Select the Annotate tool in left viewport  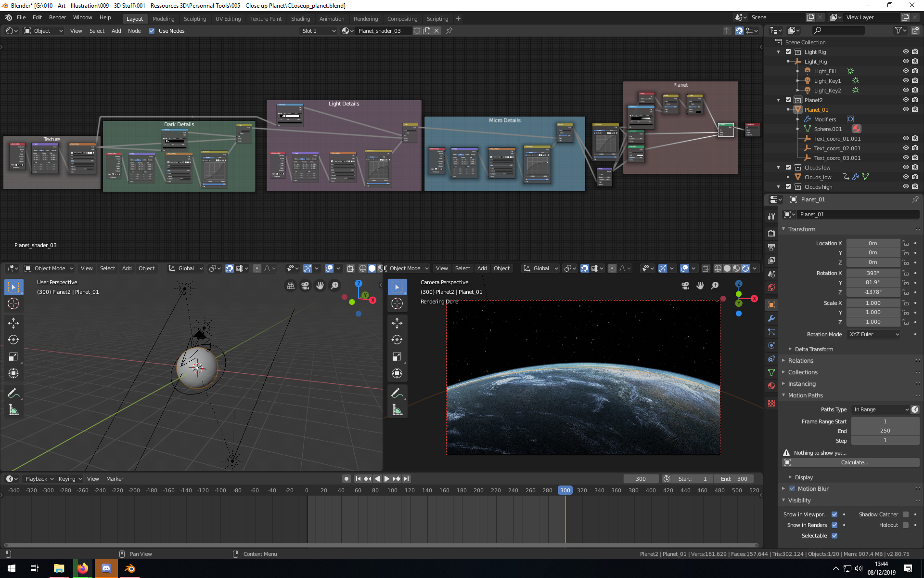13,394
